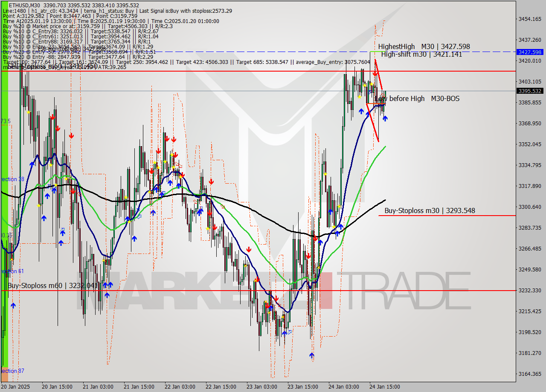
Task: Click the 'ection 38' label at left edge
Action: click(13, 179)
